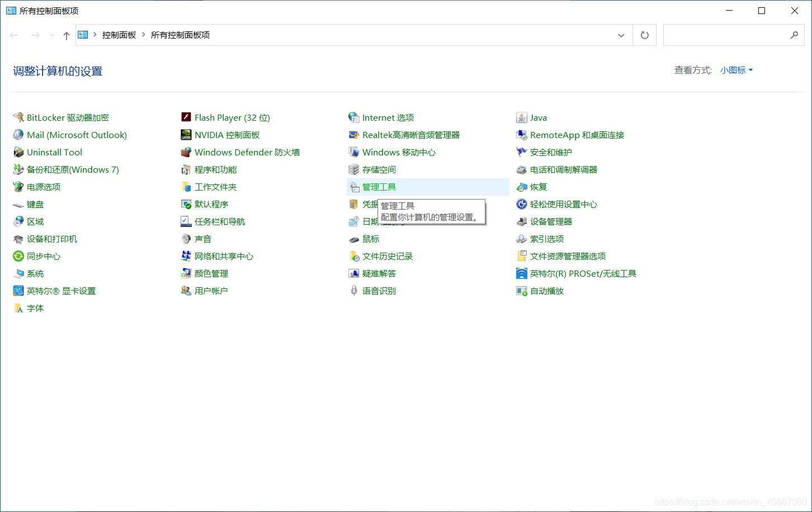The height and width of the screenshot is (512, 812).
Task: Open the 恢复 link
Action: click(538, 187)
